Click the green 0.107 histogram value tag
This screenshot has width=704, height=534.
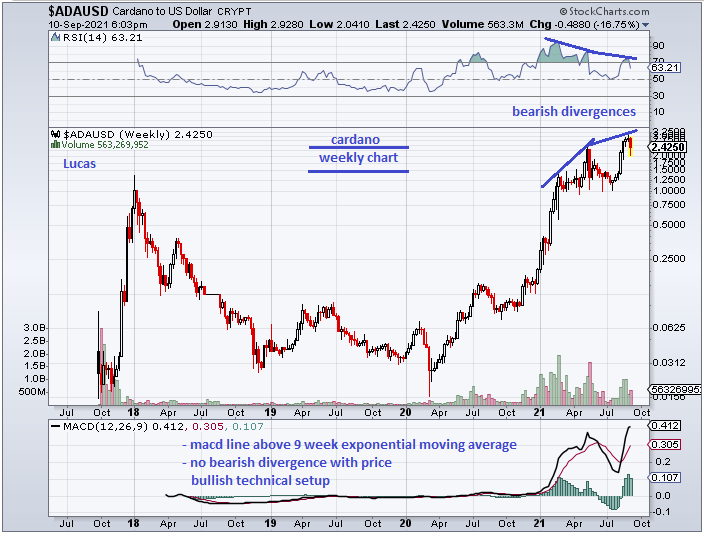click(x=664, y=477)
